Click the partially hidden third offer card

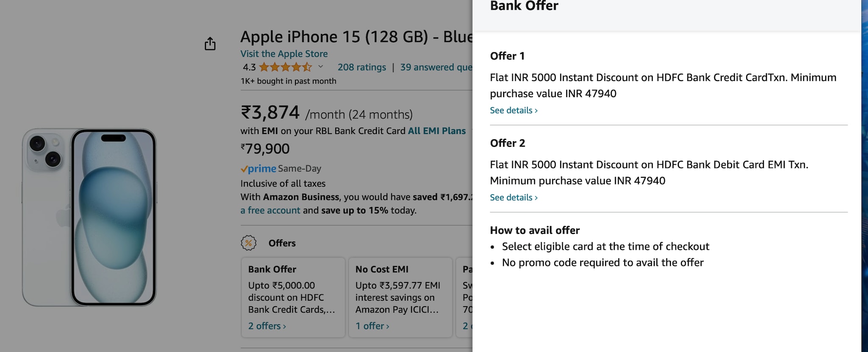(464, 297)
